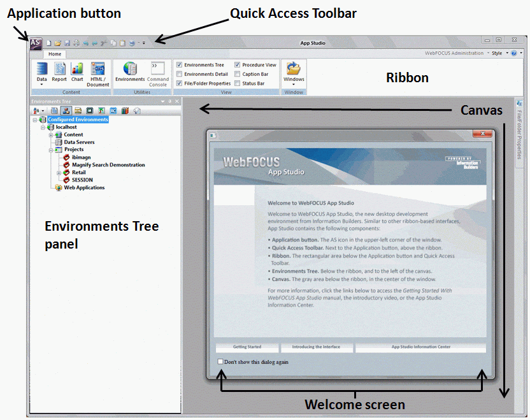The image size is (530, 420).
Task: Click the Getting Started button
Action: (247, 347)
